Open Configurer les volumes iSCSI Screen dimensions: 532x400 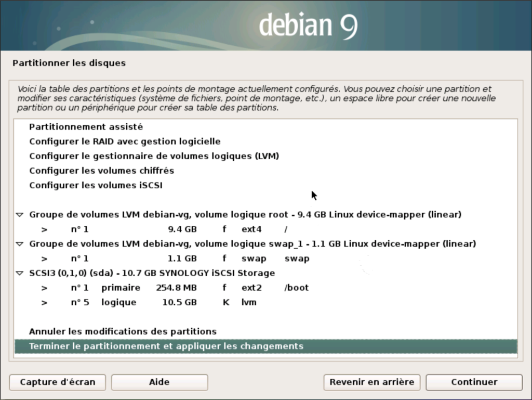click(x=96, y=185)
